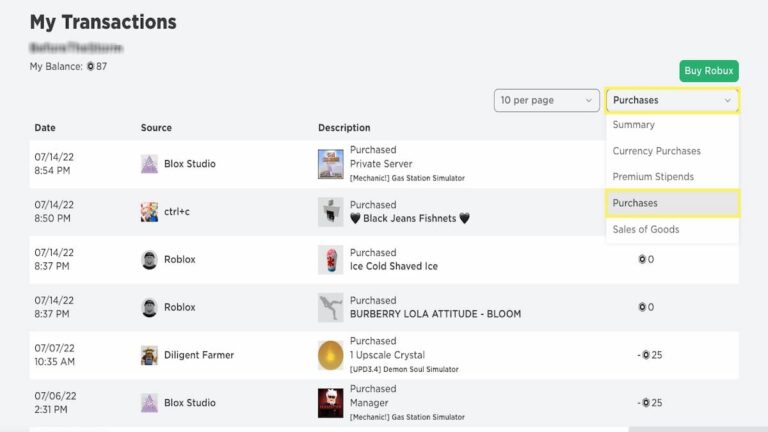The image size is (768, 432).
Task: Select Premium Stipends option
Action: 653,177
